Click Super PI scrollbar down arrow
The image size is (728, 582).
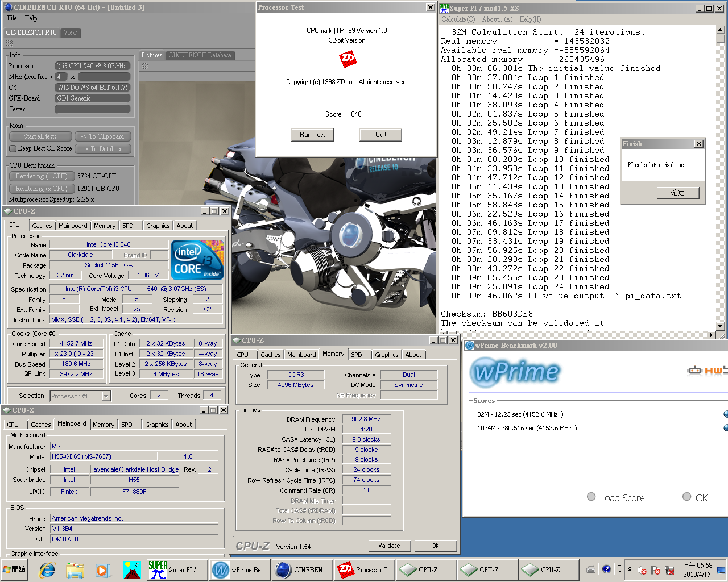(x=720, y=326)
